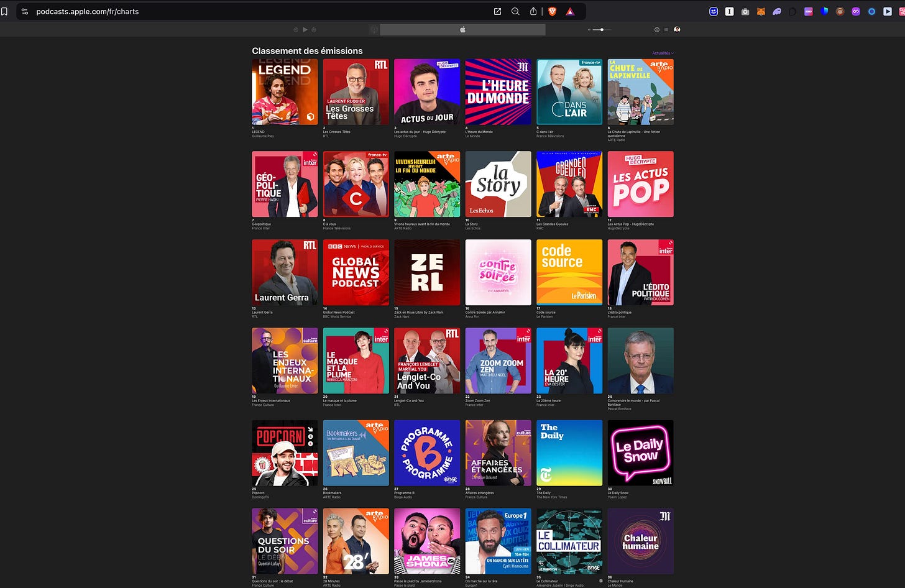Viewport: 905px width, 588px height.
Task: Open site settings icon in address bar
Action: pyautogui.click(x=25, y=11)
